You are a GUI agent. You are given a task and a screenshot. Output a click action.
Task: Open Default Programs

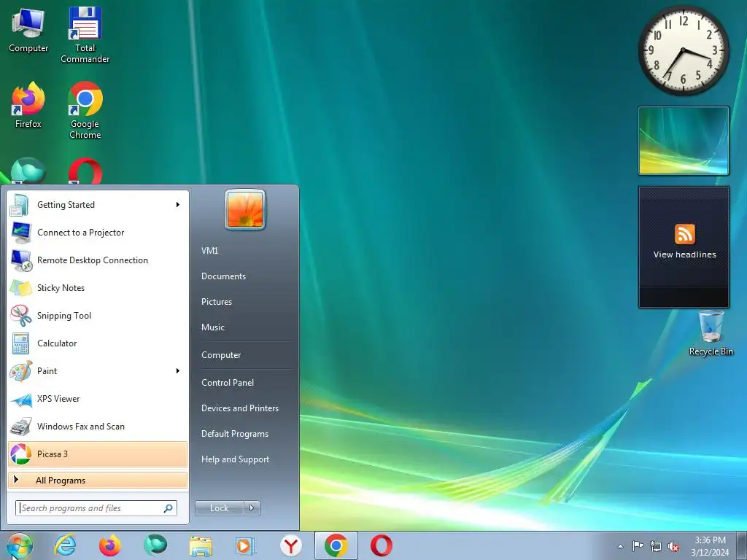(235, 434)
